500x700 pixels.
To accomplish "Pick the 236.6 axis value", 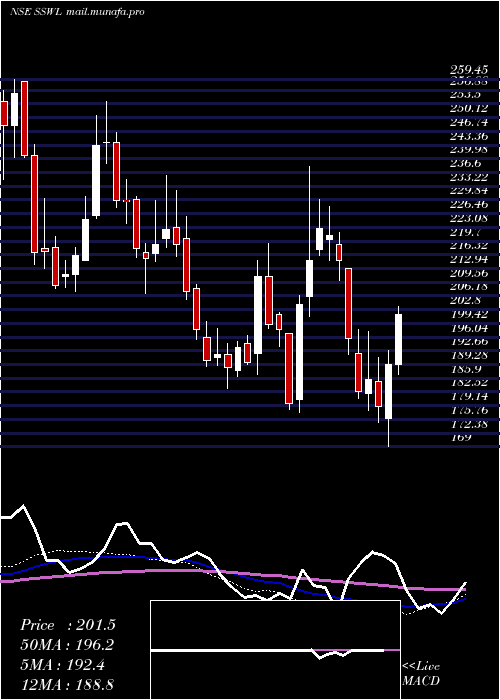I will tap(464, 163).
